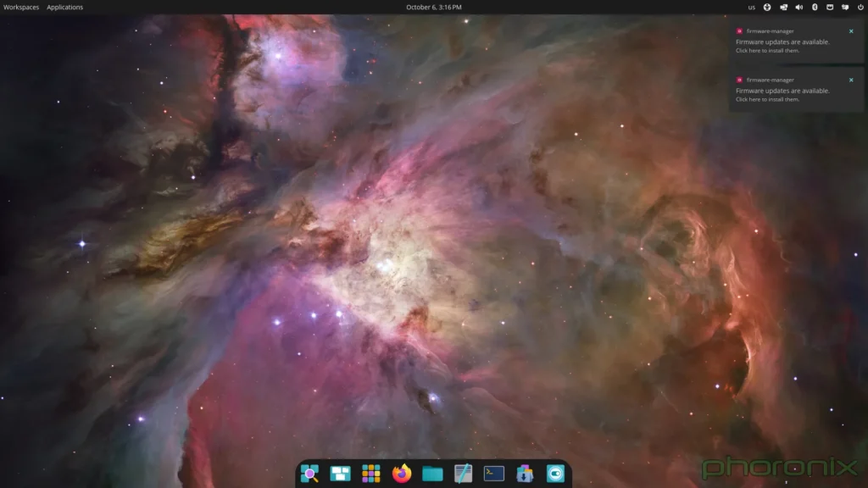This screenshot has height=488, width=868.
Task: Expand the volume applet in the top panel
Action: (x=798, y=7)
